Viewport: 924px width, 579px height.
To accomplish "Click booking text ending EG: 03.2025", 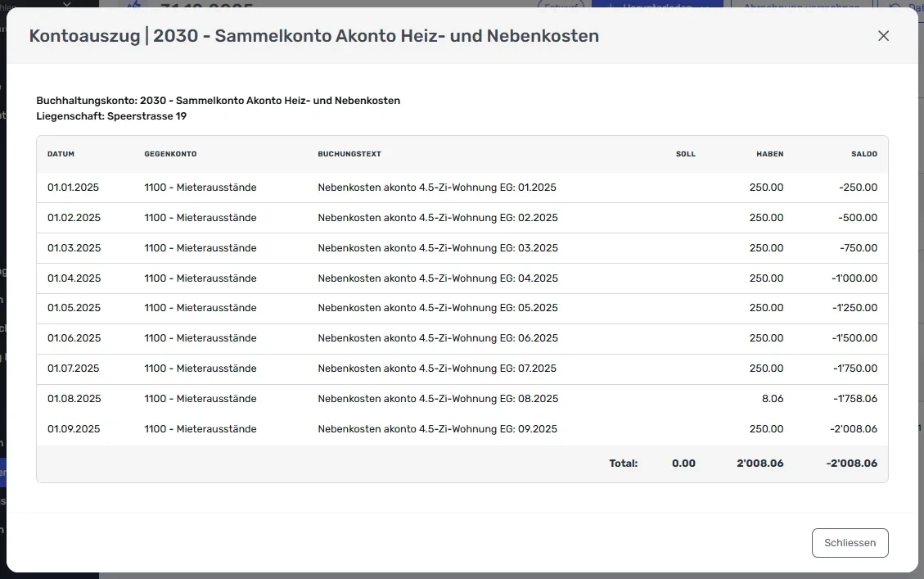I will click(x=437, y=248).
